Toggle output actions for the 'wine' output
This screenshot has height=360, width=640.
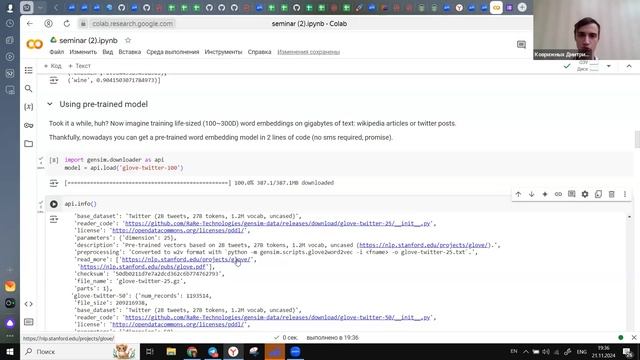tap(54, 80)
